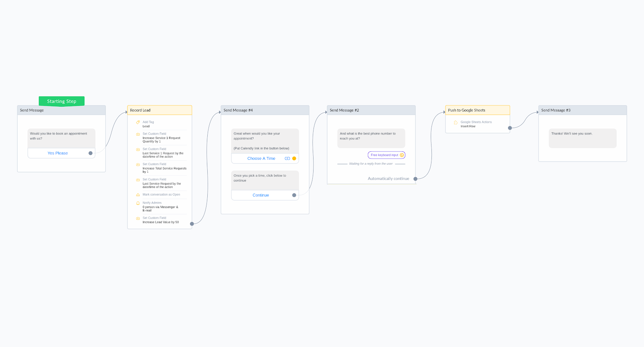Click 'Increase Service 1 Request Quantity by 1' text
This screenshot has height=347, width=644.
[161, 140]
